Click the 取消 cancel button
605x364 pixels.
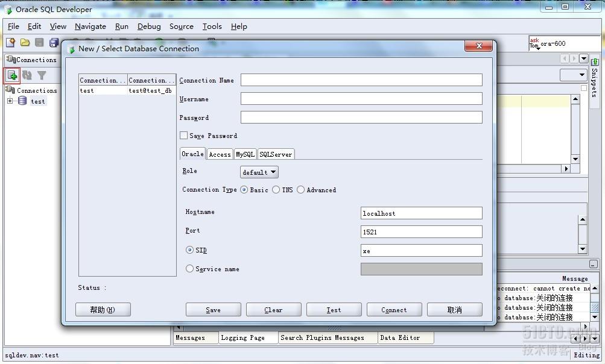(455, 309)
